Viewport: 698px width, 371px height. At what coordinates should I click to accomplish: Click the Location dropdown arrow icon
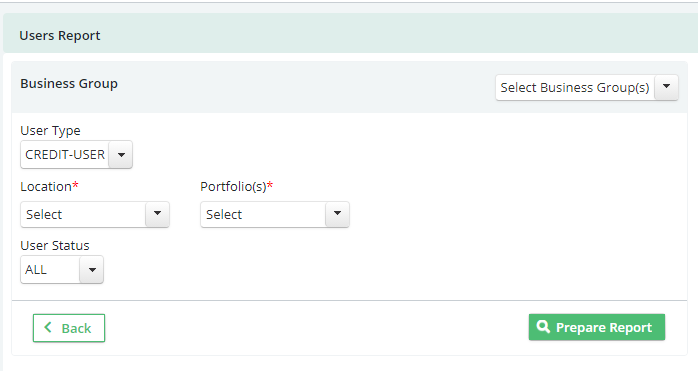[157, 214]
